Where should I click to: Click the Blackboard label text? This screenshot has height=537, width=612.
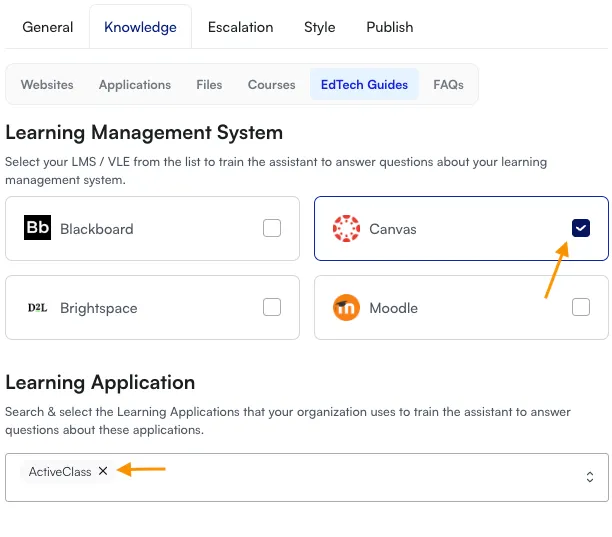[97, 229]
